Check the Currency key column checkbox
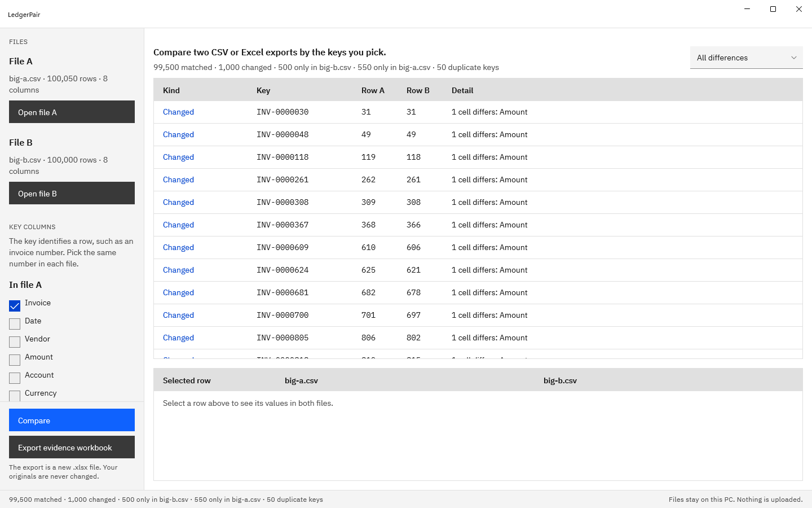Screen dimensions: 812x508 15,396
